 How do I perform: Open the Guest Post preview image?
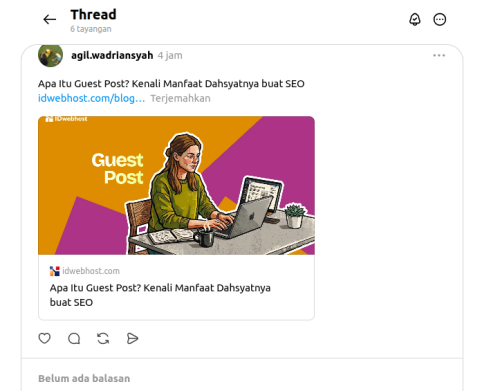pyautogui.click(x=176, y=185)
